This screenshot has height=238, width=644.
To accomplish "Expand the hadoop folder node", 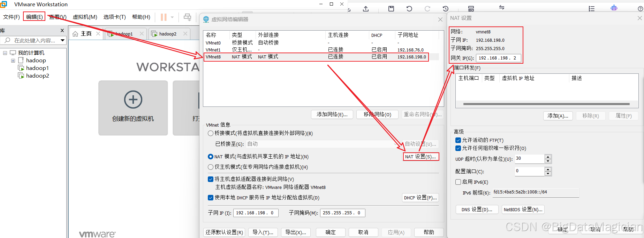I will pos(13,61).
